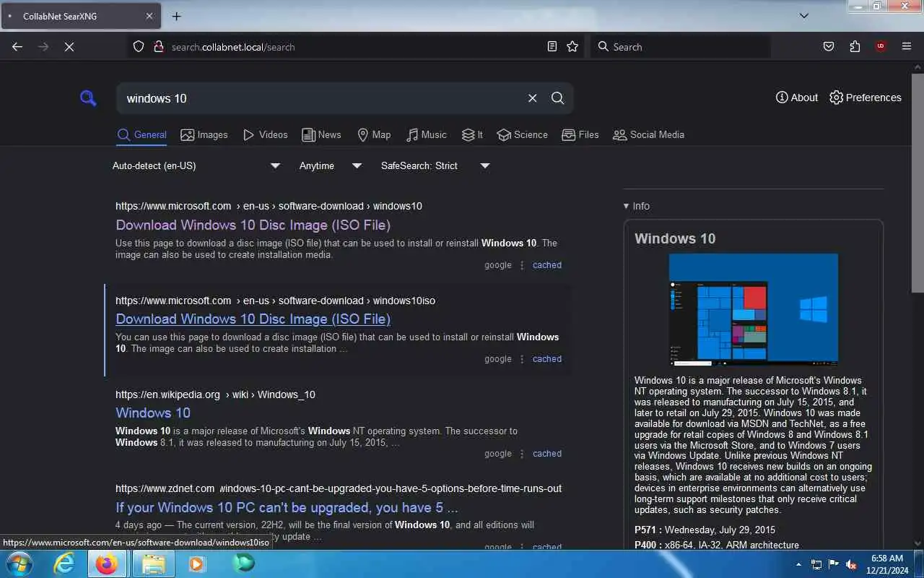Collapse the Info panel
The height and width of the screenshot is (578, 924).
(637, 206)
